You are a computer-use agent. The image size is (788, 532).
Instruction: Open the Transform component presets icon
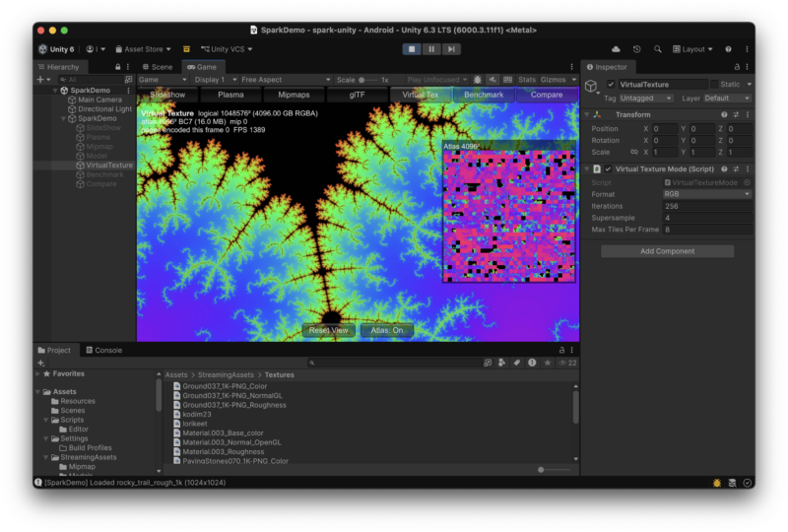[x=736, y=114]
